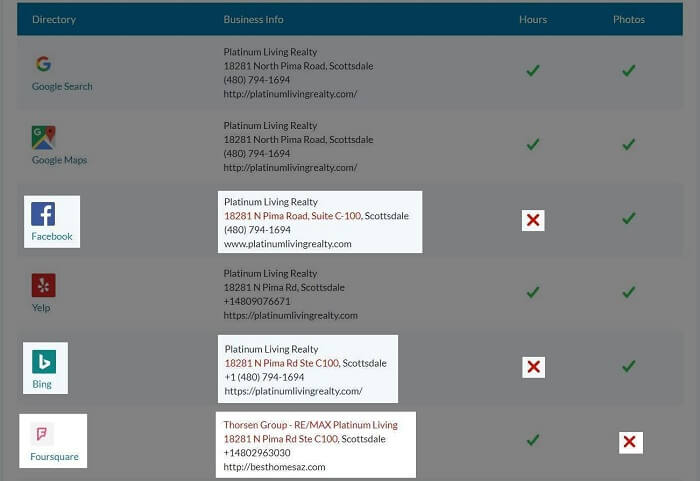Click the Hours checkmark for Google Maps
This screenshot has width=700, height=481.
click(533, 144)
